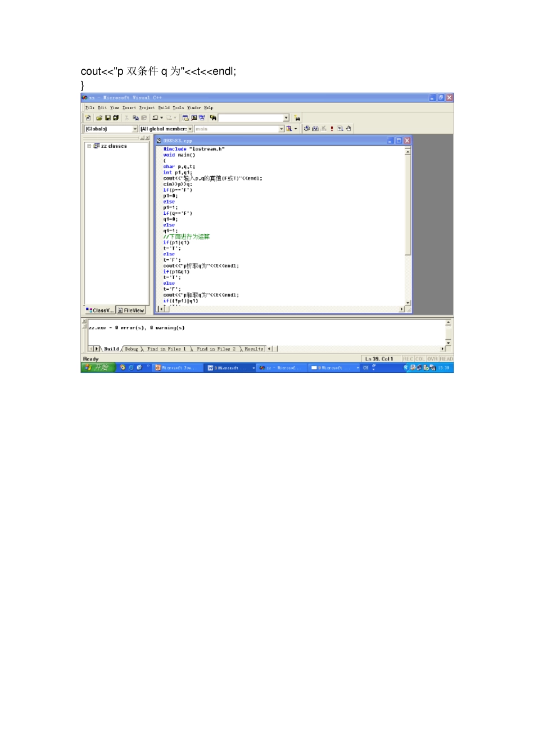Click the Cut toolbar icon
Viewport: 534px width, 756px height.
tap(126, 118)
